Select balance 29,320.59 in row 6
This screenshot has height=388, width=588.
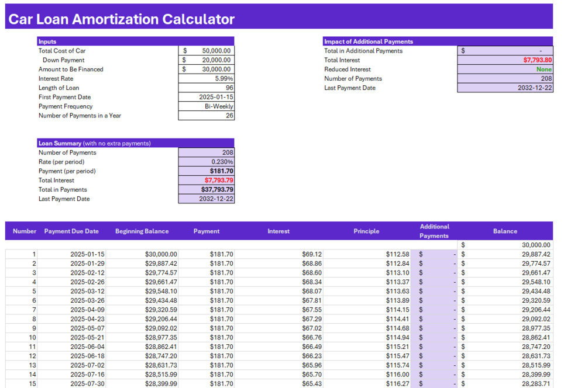tap(505, 301)
